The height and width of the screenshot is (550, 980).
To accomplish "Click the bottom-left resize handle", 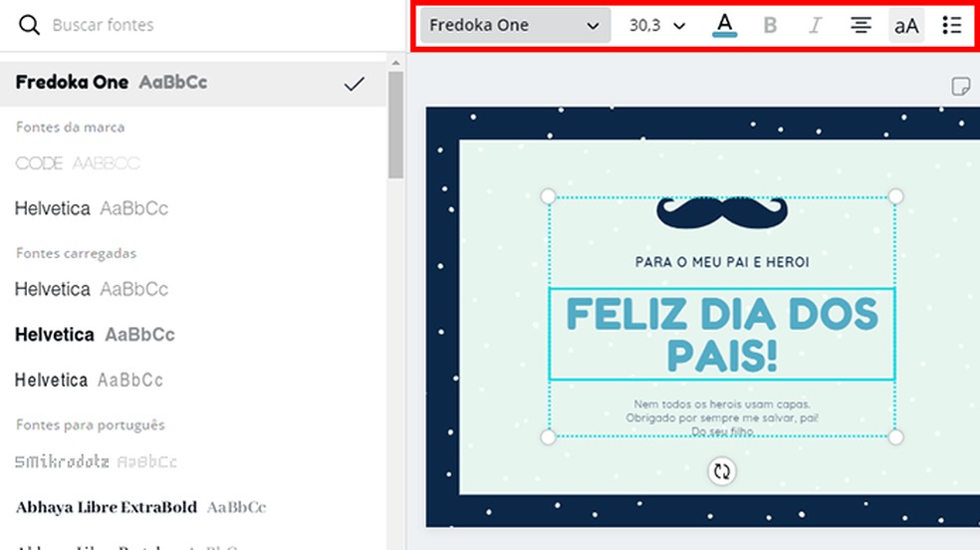I will click(548, 436).
